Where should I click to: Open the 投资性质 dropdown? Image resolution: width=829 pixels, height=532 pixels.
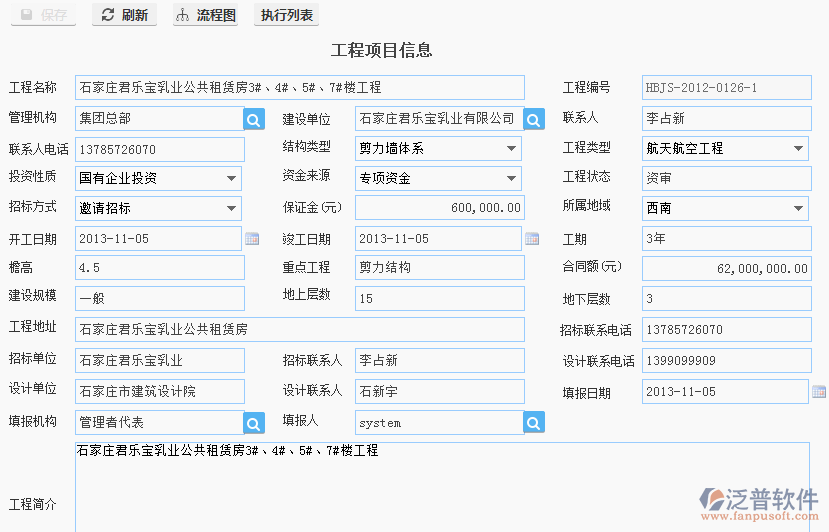(x=231, y=179)
